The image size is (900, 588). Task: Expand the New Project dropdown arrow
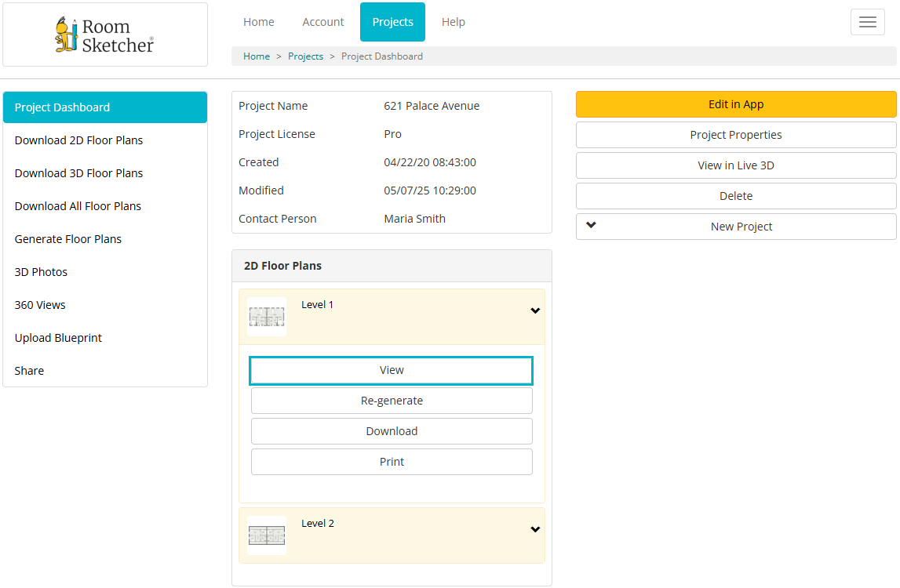coord(591,225)
